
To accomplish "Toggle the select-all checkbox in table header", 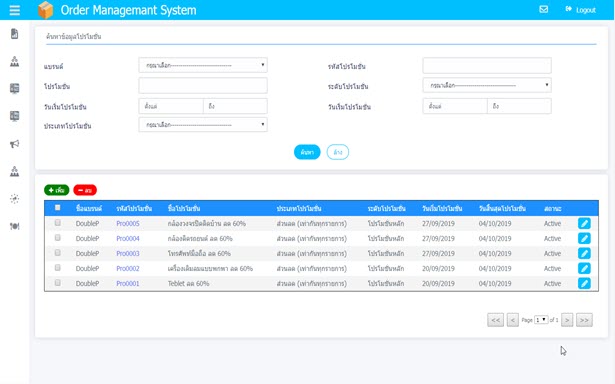I will click(58, 207).
